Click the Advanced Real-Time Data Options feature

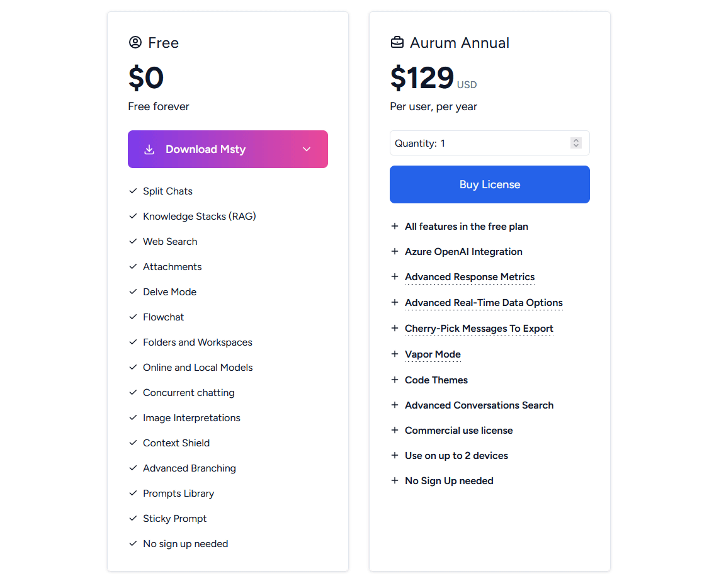click(484, 303)
